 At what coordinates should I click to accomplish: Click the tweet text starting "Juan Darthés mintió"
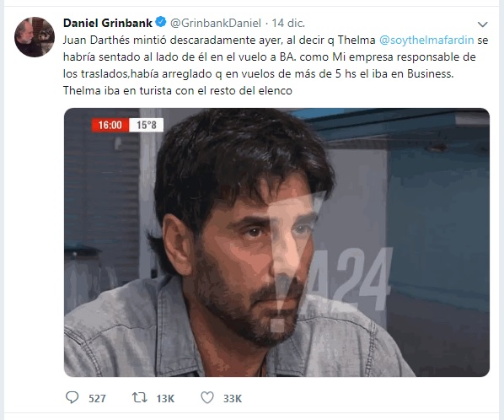pos(276,65)
